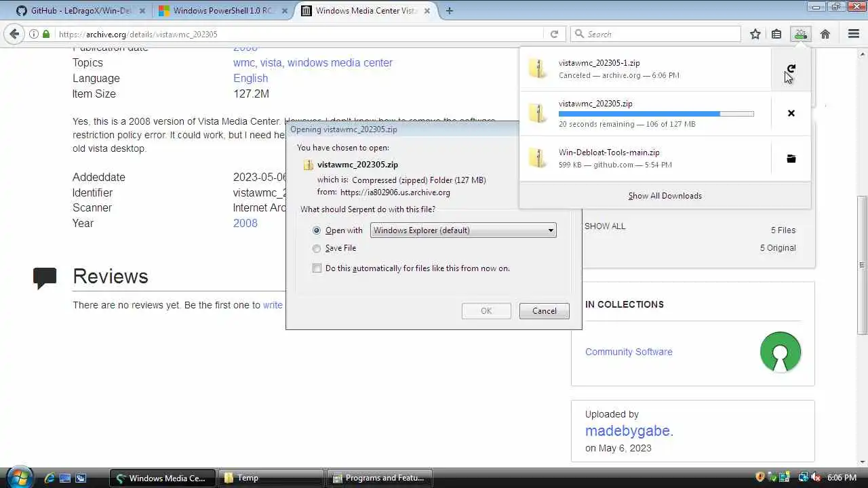This screenshot has height=488, width=868.
Task: Open containing folder for Win-Debloat-Tools-main.zip
Action: pos(791,159)
